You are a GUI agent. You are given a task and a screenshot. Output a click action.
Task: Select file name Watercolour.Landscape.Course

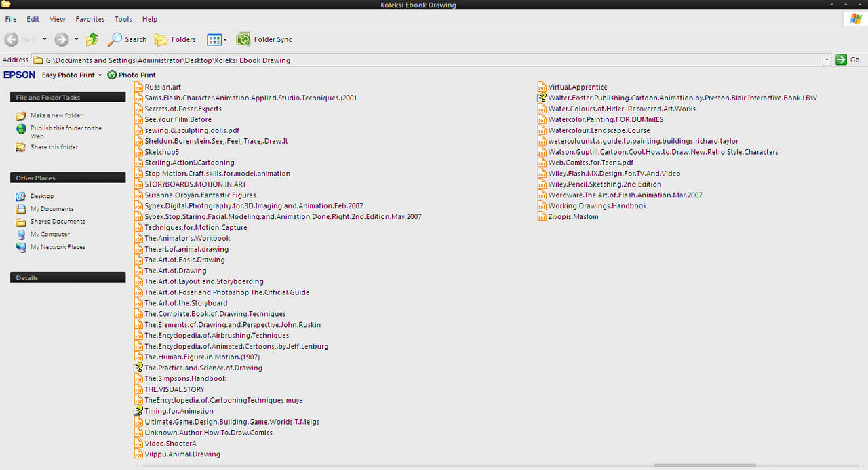pyautogui.click(x=599, y=130)
